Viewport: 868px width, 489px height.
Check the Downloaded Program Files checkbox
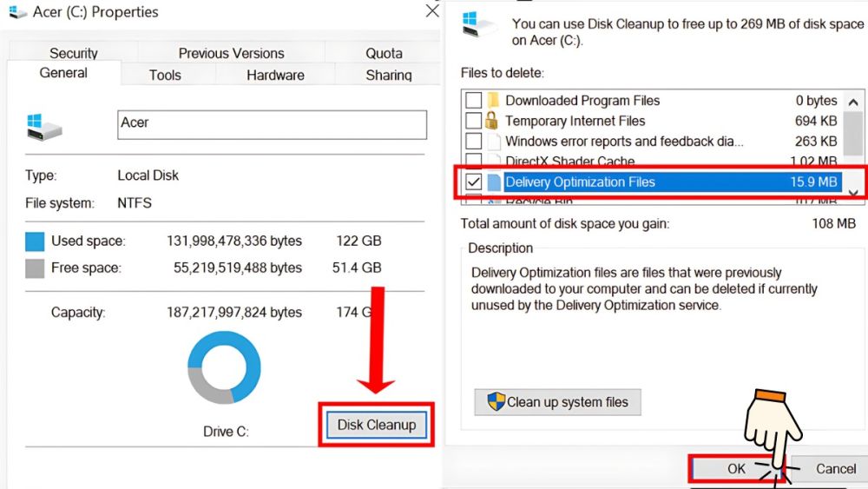(x=473, y=100)
